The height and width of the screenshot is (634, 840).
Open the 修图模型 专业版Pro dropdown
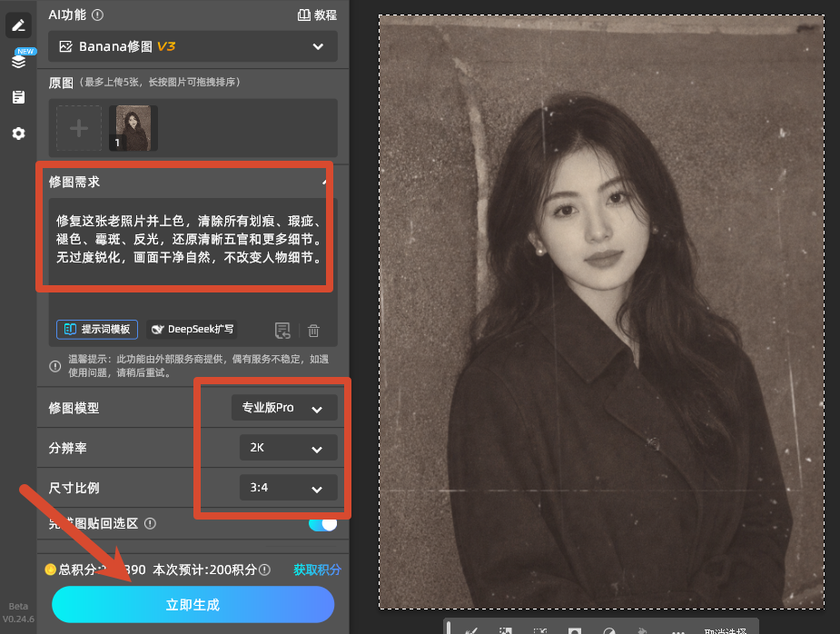[284, 408]
